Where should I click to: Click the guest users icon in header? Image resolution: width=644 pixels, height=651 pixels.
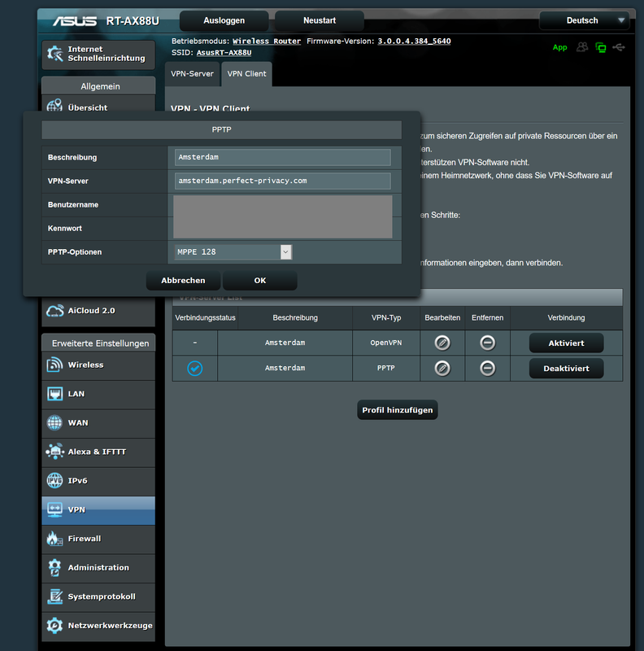582,47
